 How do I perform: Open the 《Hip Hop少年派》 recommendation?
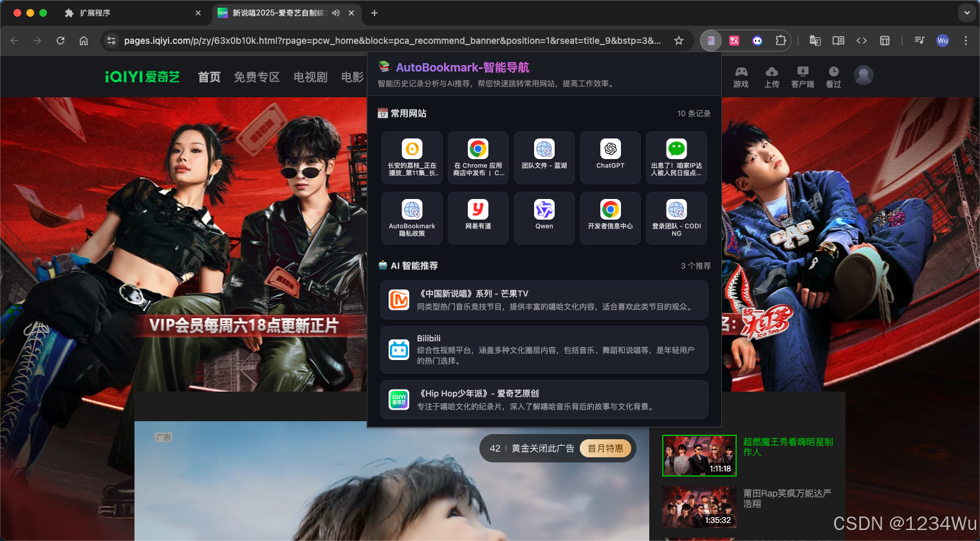click(x=544, y=399)
